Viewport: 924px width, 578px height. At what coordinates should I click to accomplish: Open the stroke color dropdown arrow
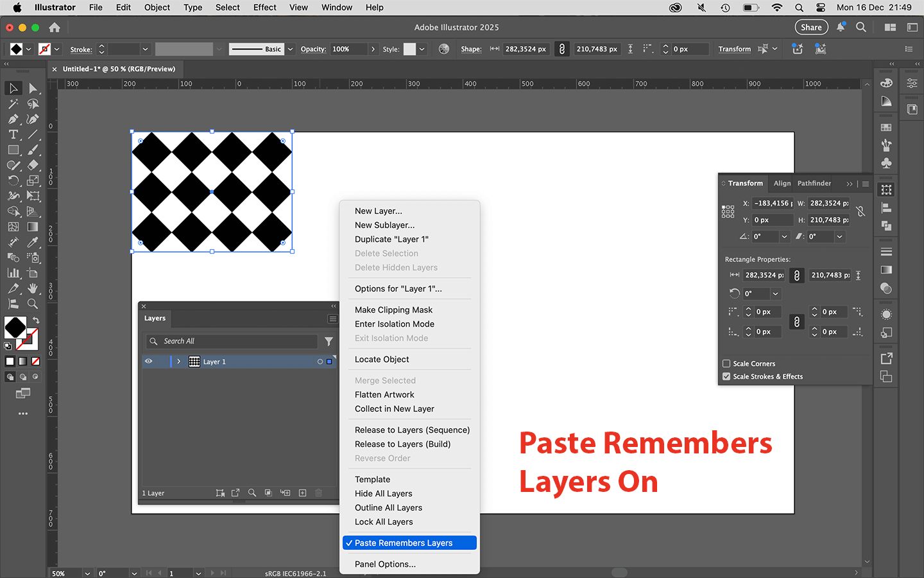(x=56, y=49)
